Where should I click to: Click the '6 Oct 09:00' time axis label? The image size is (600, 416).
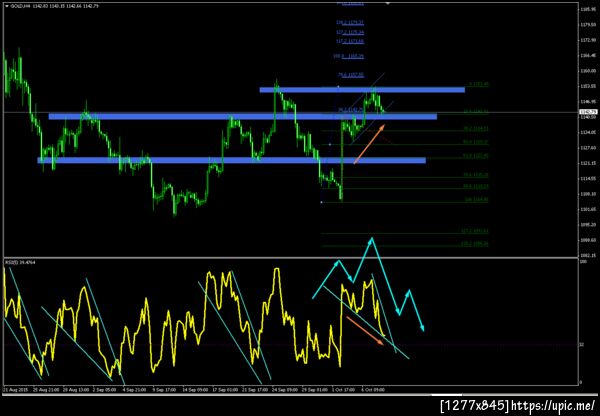[373, 389]
